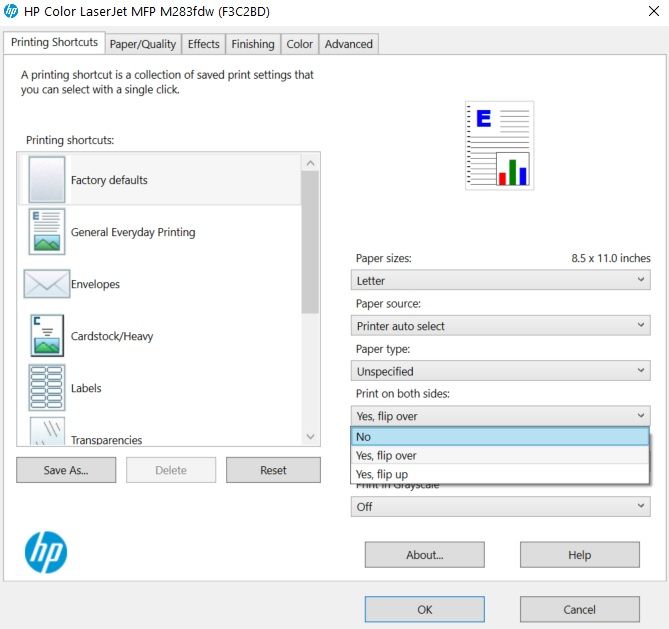Viewport: 669px width, 629px height.
Task: Pick the Cardstock/Heavy shortcut icon
Action: click(x=47, y=336)
